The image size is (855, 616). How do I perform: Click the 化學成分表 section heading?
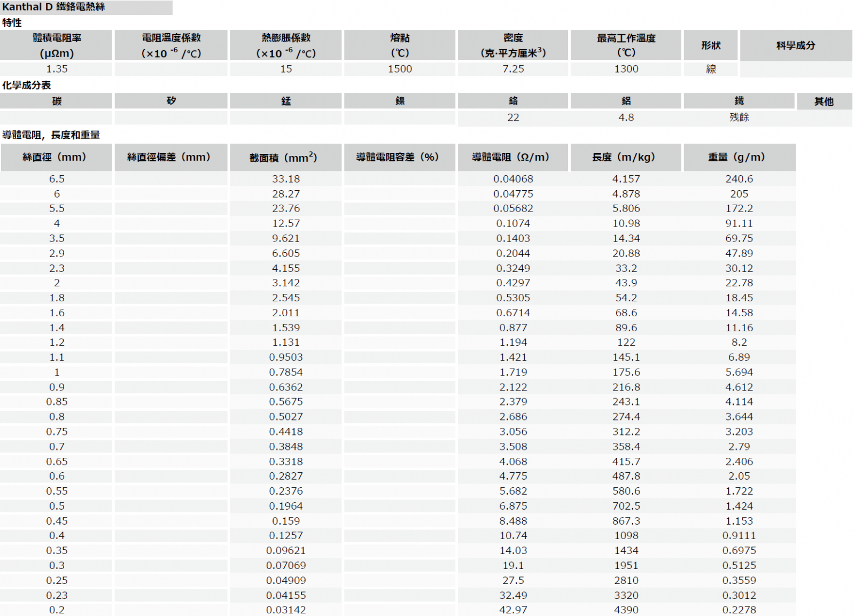(27, 85)
